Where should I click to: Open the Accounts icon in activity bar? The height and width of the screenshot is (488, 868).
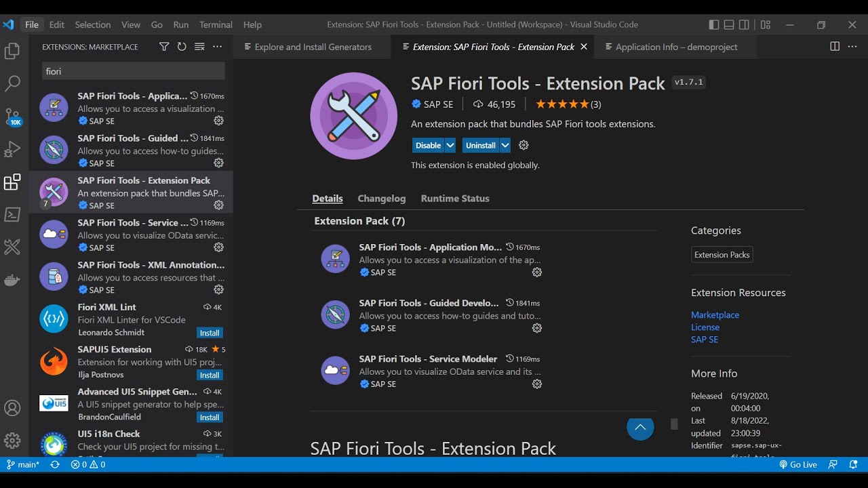point(12,409)
